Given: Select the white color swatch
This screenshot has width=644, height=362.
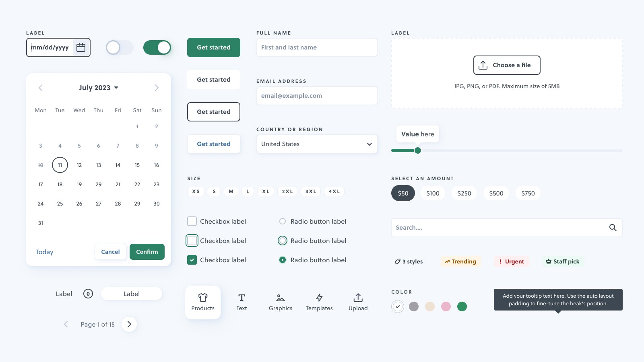Looking at the screenshot, I should coord(398,306).
